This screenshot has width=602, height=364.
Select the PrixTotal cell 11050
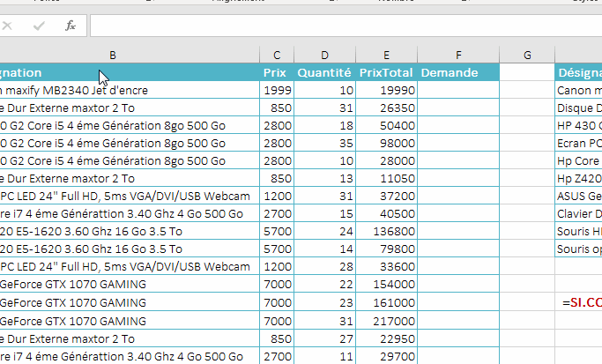click(x=386, y=179)
